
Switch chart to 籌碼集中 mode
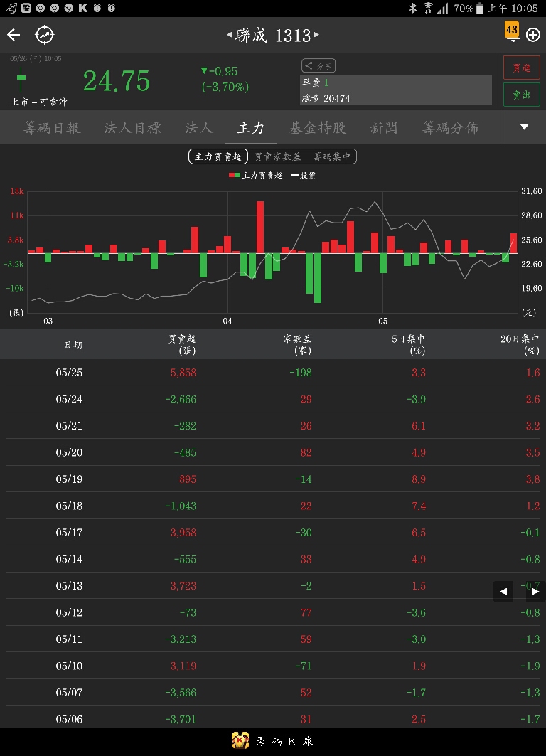pyautogui.click(x=332, y=156)
